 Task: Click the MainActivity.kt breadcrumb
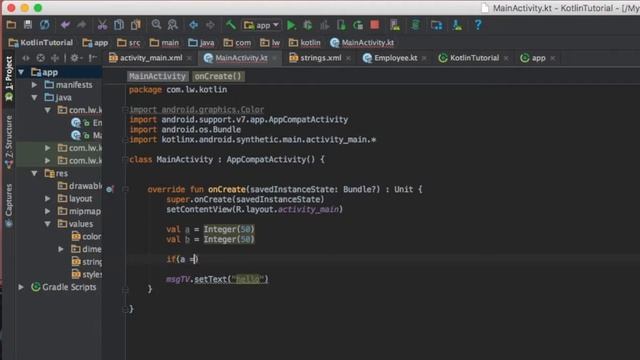click(x=362, y=42)
